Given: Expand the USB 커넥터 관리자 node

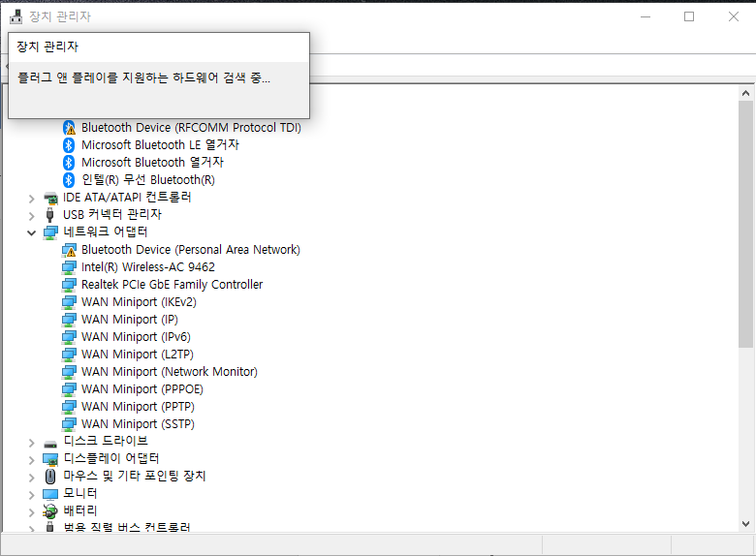Looking at the screenshot, I should (32, 216).
